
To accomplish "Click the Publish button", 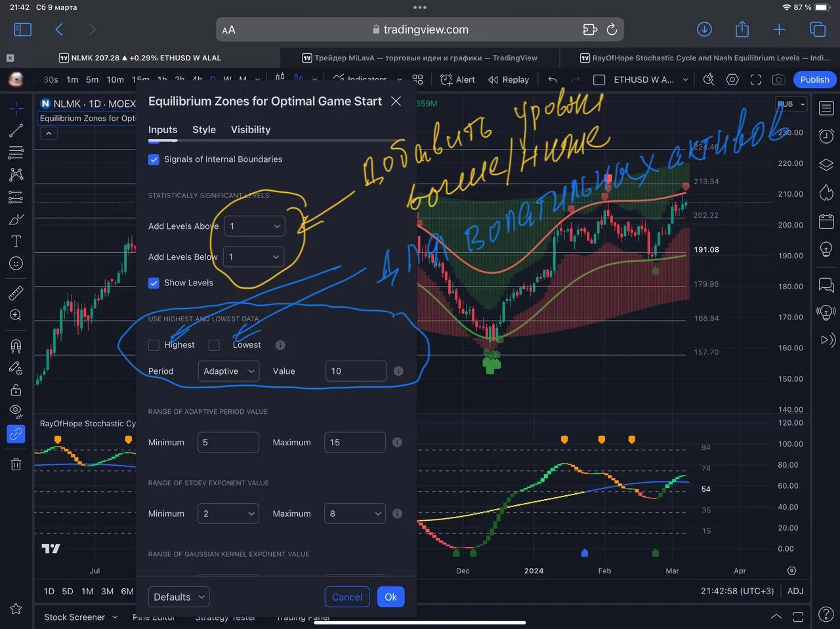I will (814, 79).
